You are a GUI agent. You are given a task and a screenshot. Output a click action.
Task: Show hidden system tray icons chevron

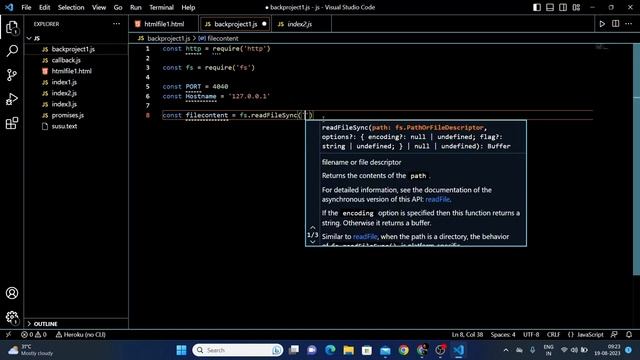pyautogui.click(x=506, y=350)
